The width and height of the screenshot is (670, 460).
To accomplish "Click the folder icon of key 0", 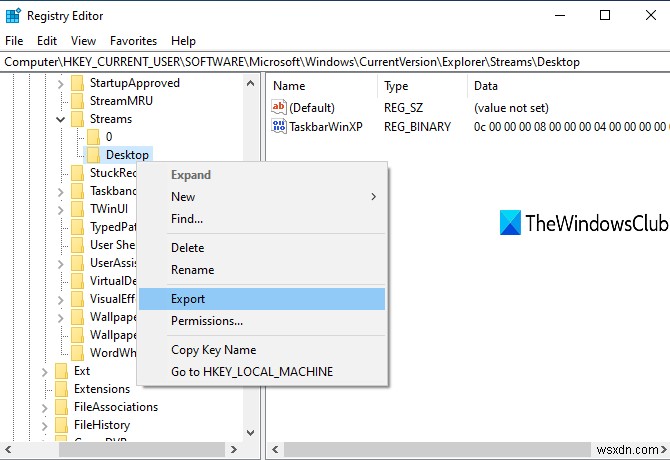I will tap(94, 137).
